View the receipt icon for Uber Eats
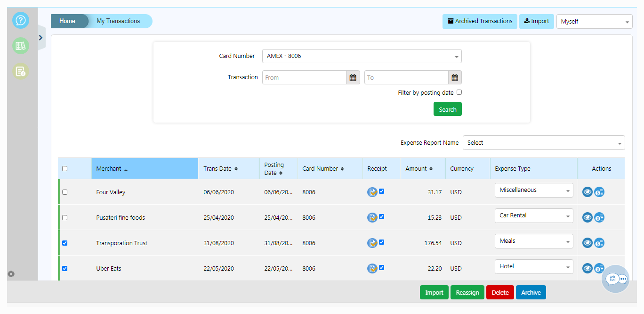The image size is (644, 314). (372, 268)
